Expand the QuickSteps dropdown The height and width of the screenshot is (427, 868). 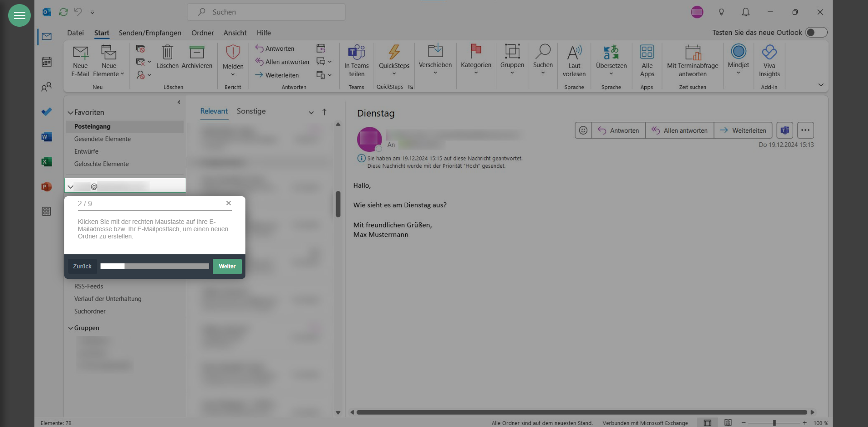pyautogui.click(x=394, y=74)
